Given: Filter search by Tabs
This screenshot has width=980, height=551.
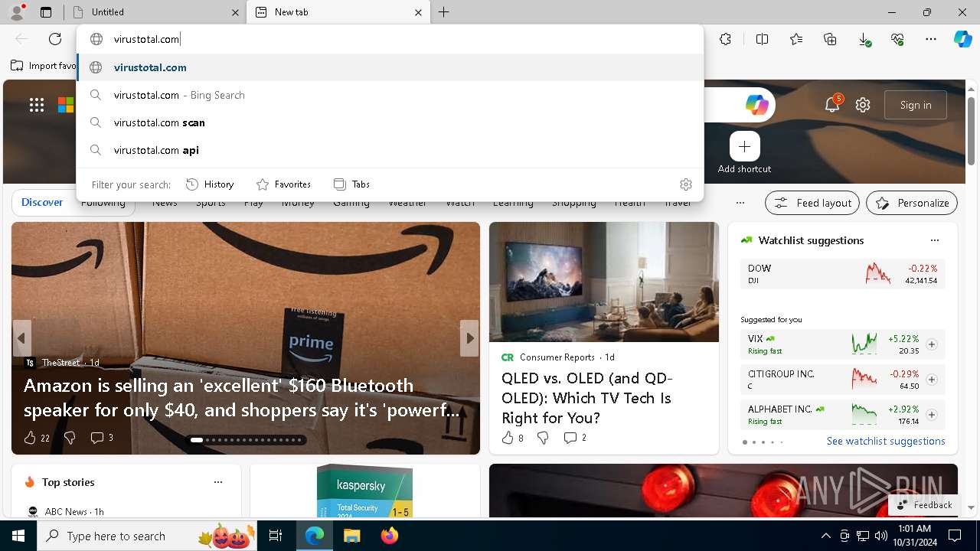Looking at the screenshot, I should coord(351,184).
